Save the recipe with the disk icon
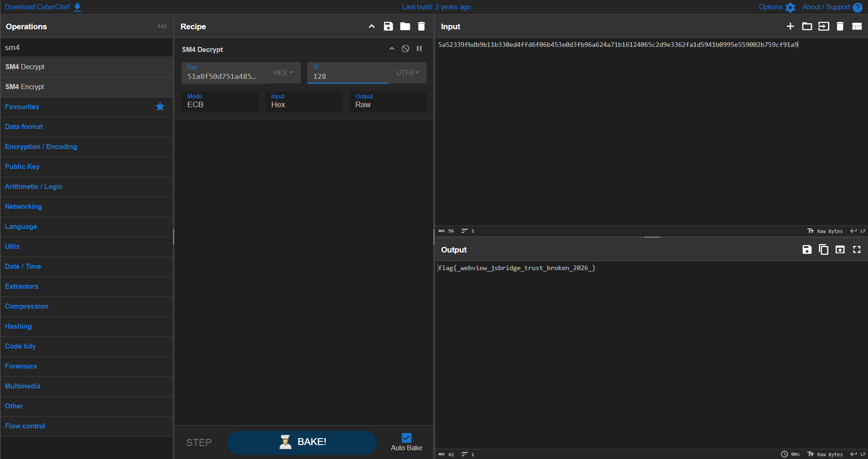The width and height of the screenshot is (868, 459). [x=389, y=26]
